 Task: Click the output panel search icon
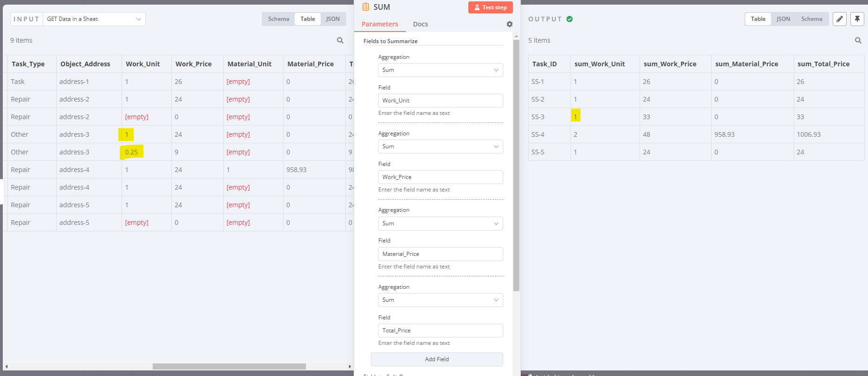[858, 40]
